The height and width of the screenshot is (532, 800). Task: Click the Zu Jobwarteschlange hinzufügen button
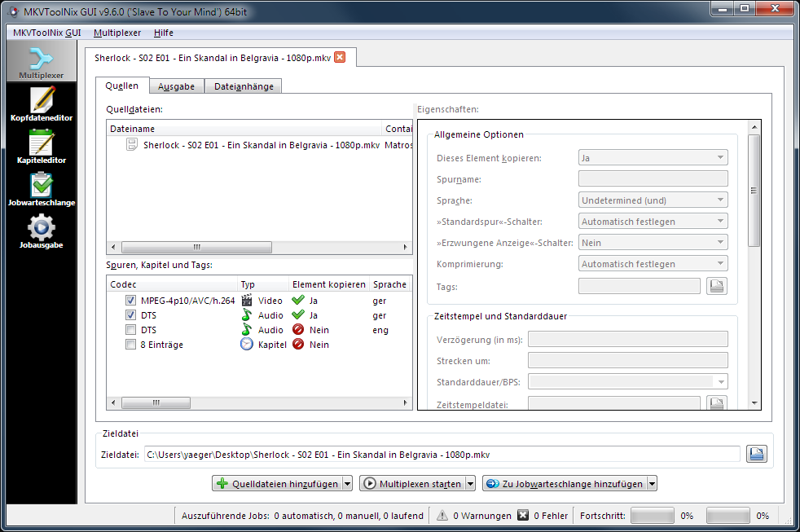tap(565, 484)
